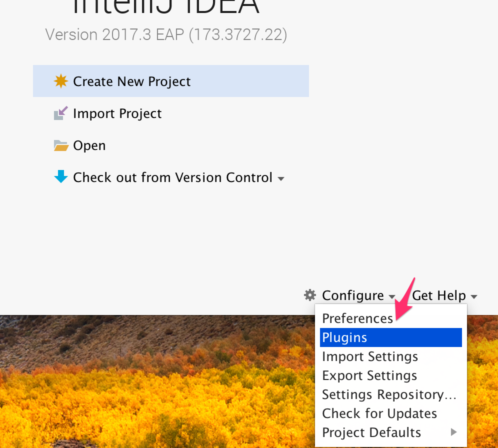Open the Settings Repository… menu entry
This screenshot has width=498, height=448.
click(x=389, y=394)
